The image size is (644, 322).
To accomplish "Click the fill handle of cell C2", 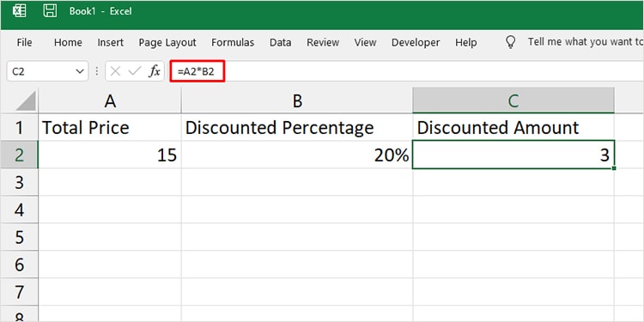I will pos(614,168).
